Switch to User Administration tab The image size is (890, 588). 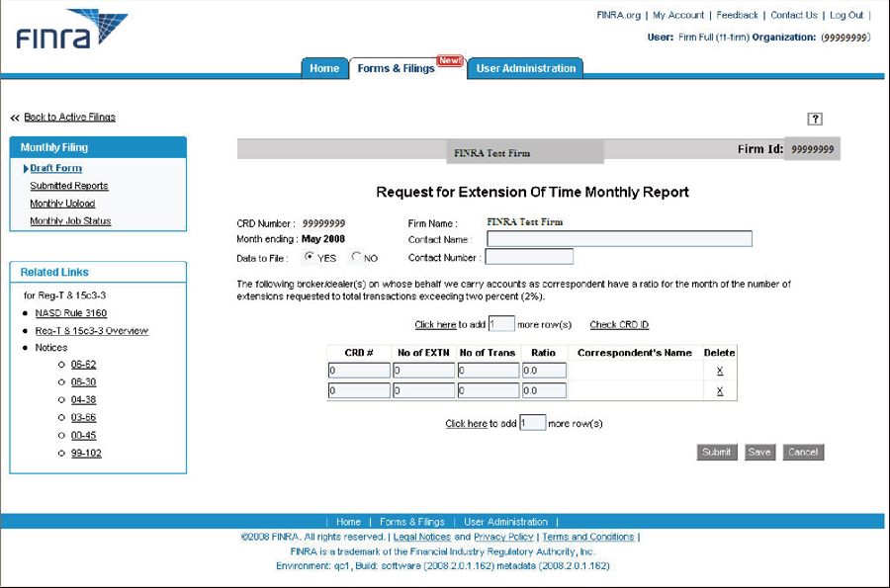point(525,68)
